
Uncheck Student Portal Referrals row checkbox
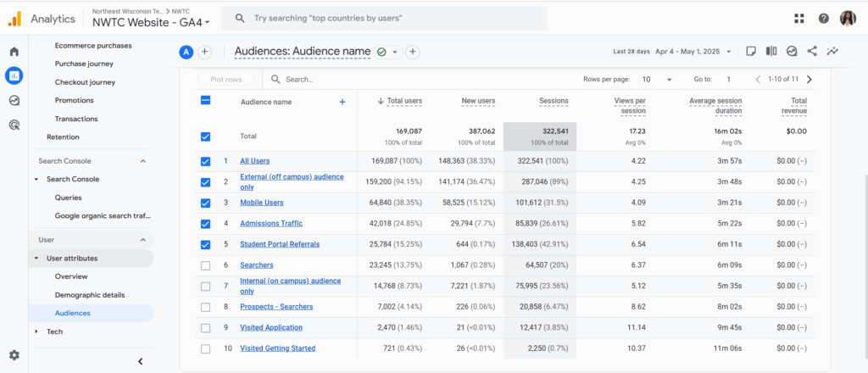click(x=205, y=245)
